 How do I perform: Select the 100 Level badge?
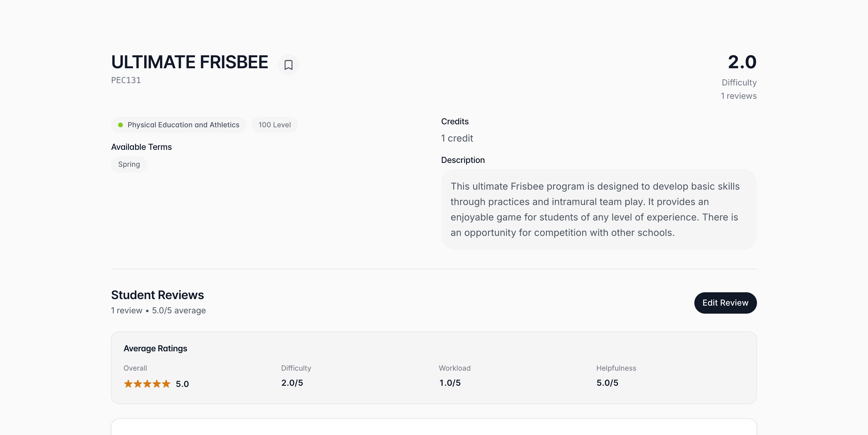point(274,125)
